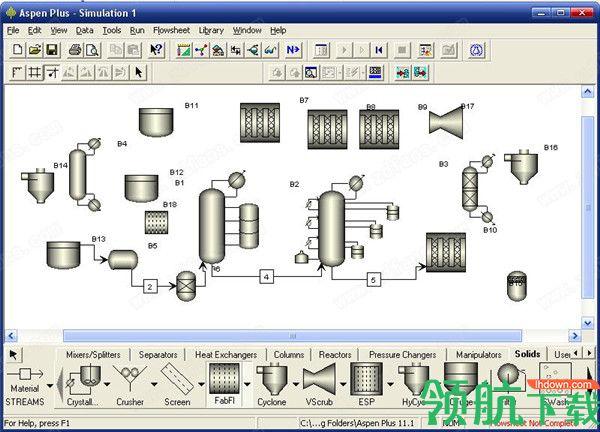The height and width of the screenshot is (432, 600).
Task: Select the B11 tank block
Action: (x=156, y=122)
